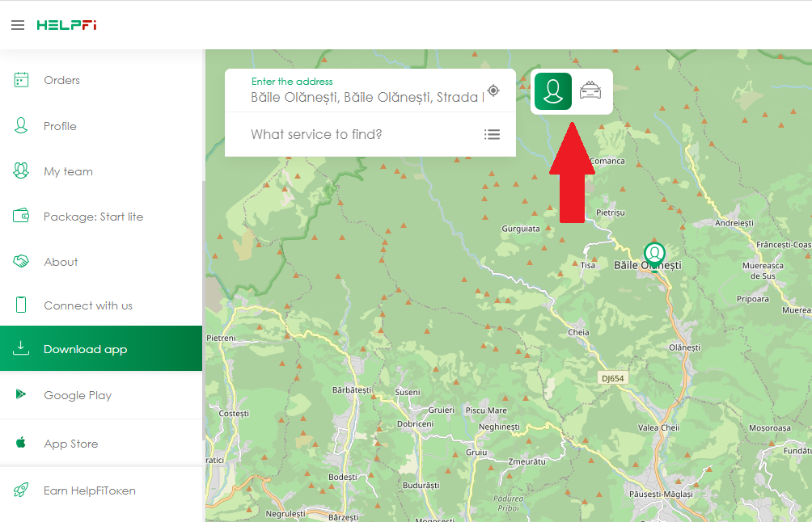Click the HelpFi logo
Viewport: 812px width, 522px height.
66,25
